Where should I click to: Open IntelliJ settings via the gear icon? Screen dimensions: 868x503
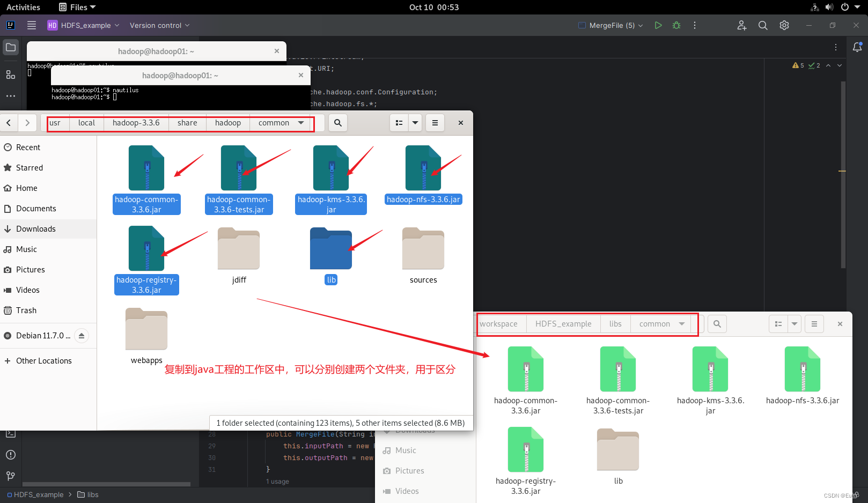coord(784,25)
